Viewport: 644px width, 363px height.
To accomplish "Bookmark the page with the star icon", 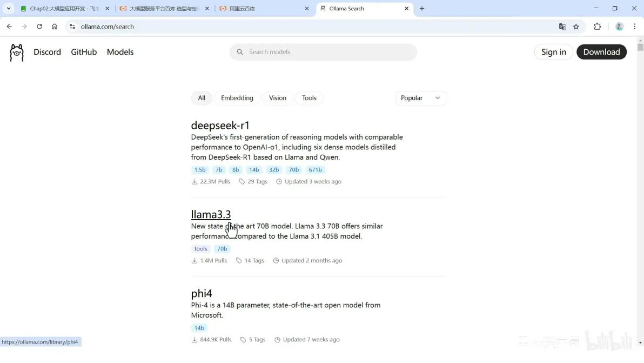I will pyautogui.click(x=576, y=27).
